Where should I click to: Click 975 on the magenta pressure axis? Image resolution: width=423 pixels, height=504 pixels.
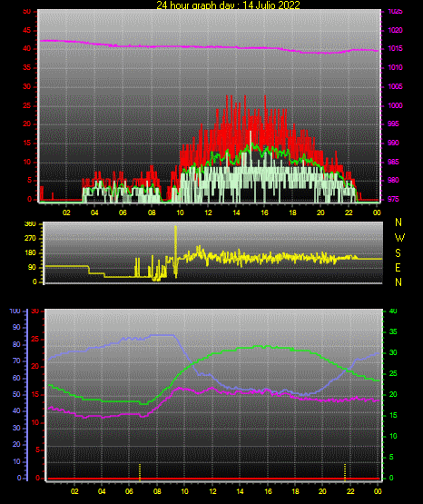(x=393, y=199)
